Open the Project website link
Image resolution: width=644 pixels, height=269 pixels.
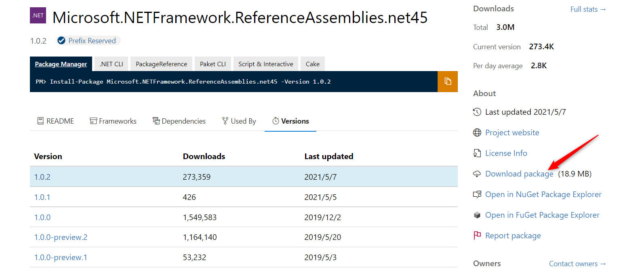point(512,132)
